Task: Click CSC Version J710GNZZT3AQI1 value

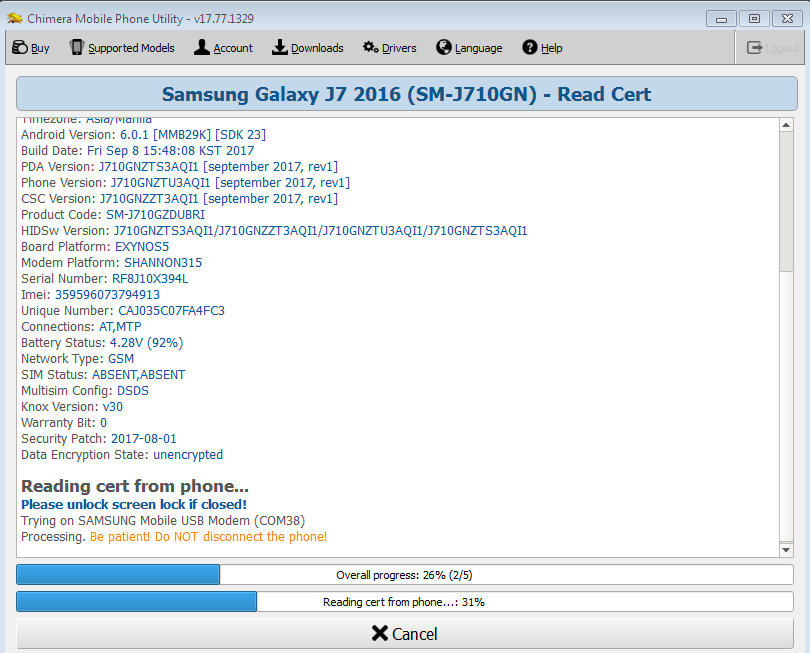Action: [219, 199]
